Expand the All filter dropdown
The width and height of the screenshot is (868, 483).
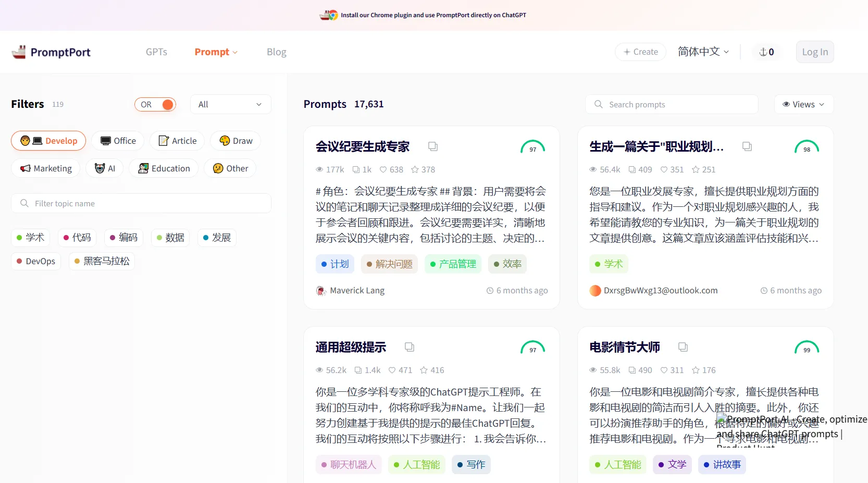pos(231,104)
